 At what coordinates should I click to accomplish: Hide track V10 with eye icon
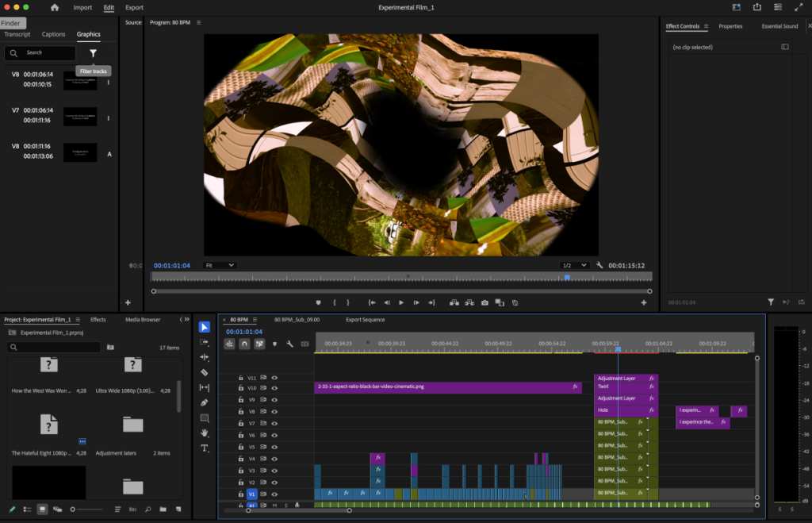click(x=274, y=388)
